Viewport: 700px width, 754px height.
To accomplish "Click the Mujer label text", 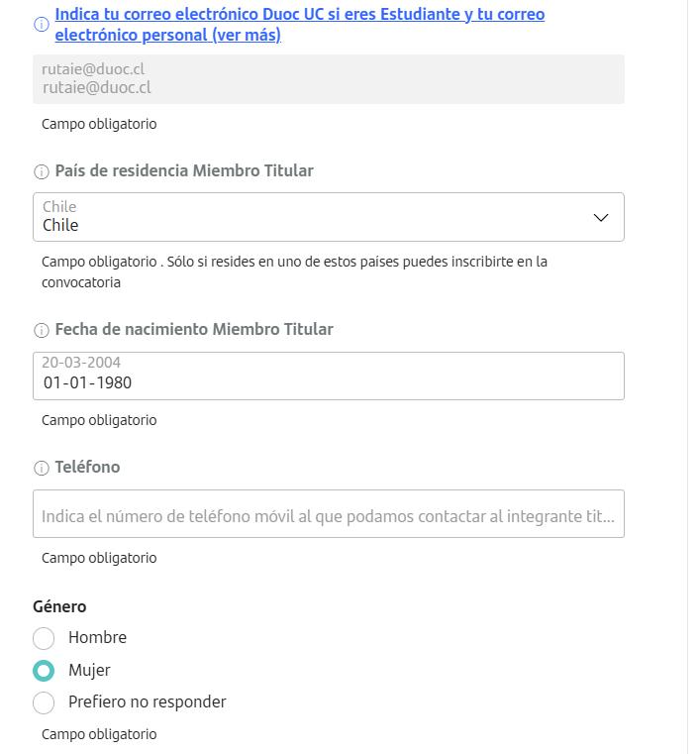I will click(x=89, y=670).
